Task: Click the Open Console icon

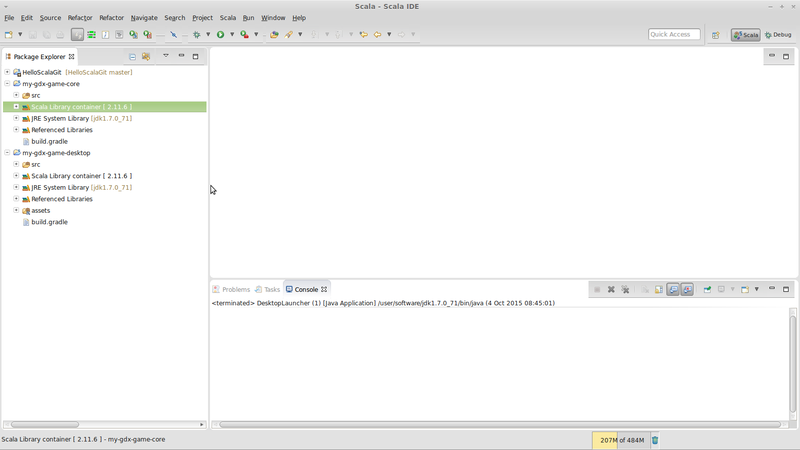Action: (x=745, y=289)
